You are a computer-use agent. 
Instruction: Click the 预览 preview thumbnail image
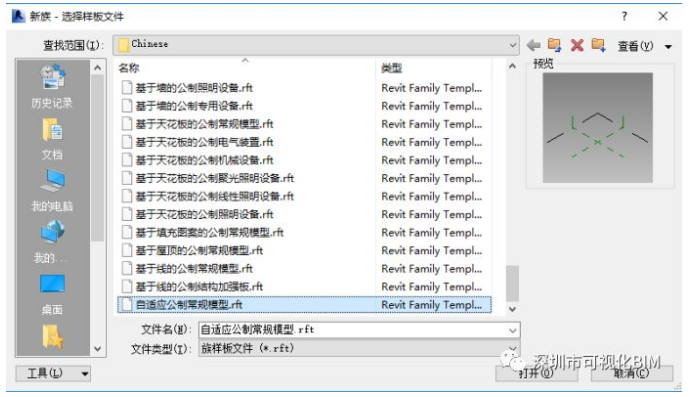pyautogui.click(x=598, y=128)
